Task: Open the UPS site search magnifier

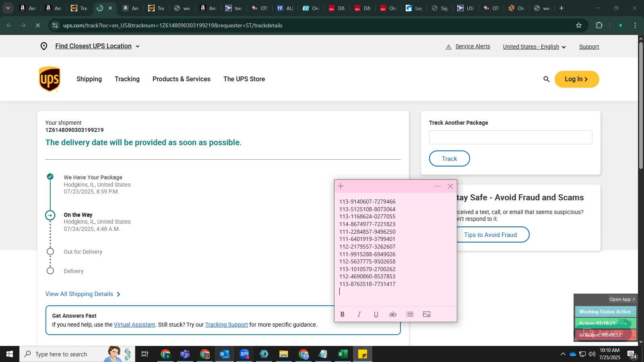Action: pyautogui.click(x=546, y=79)
